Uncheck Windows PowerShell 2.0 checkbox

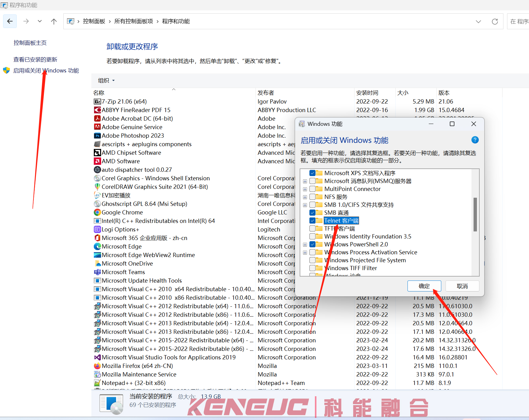coord(312,244)
